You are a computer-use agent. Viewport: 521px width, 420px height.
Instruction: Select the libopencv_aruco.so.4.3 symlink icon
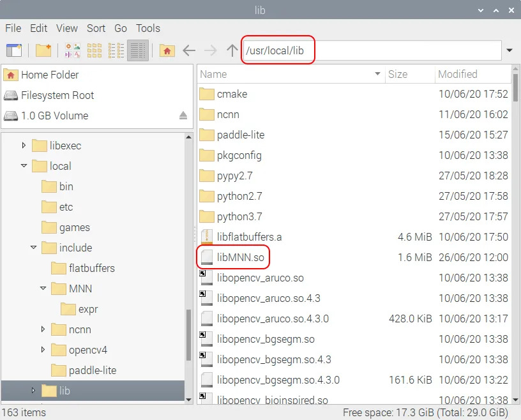(206, 298)
